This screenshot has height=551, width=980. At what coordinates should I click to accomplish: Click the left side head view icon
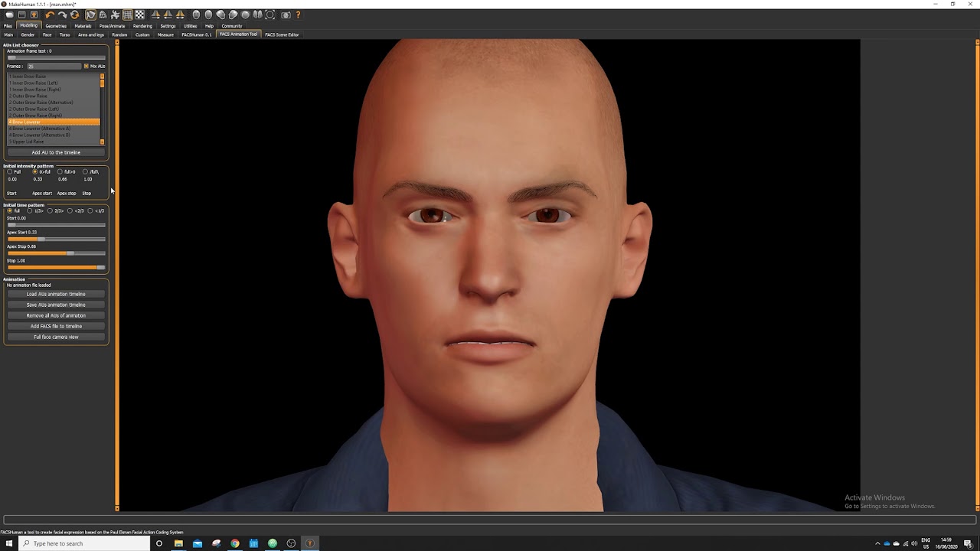[220, 15]
